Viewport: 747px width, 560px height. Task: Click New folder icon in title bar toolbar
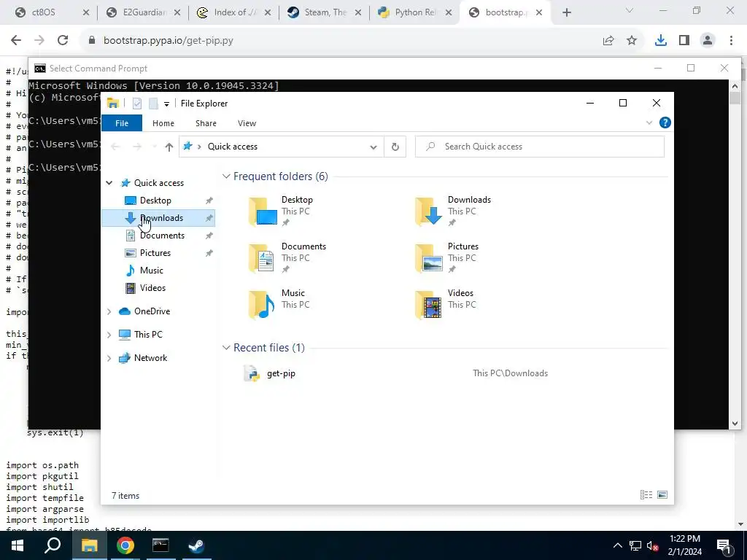pos(153,104)
